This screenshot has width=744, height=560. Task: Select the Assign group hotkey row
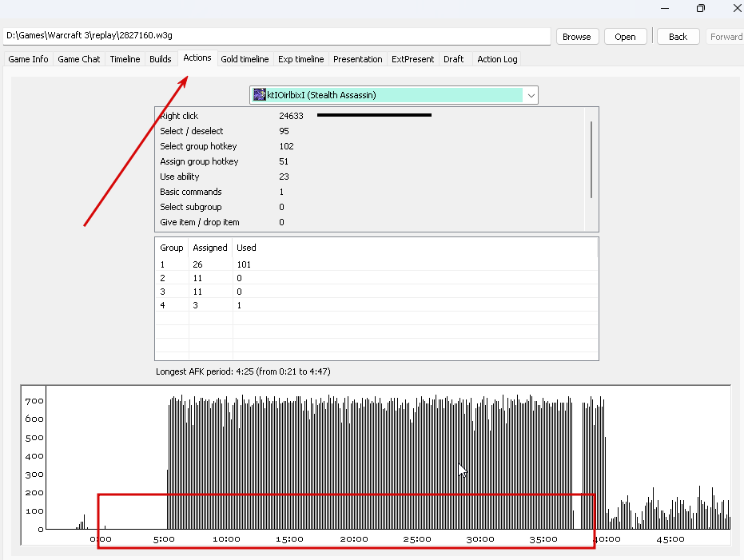pos(370,161)
